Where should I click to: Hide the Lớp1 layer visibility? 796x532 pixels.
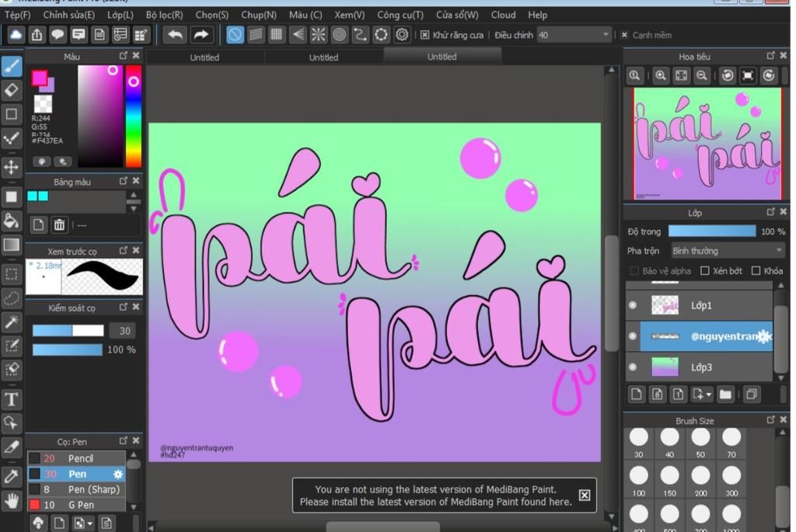point(633,305)
